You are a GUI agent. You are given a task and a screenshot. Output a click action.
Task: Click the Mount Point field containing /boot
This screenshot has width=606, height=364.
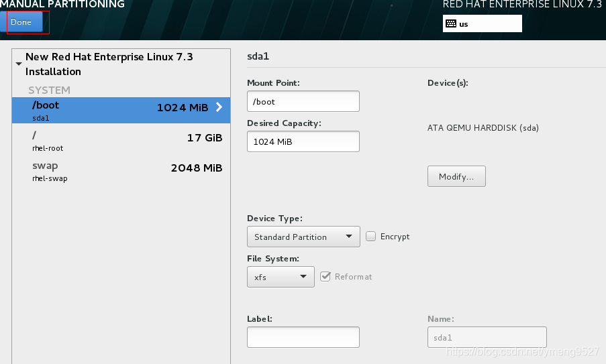(303, 101)
